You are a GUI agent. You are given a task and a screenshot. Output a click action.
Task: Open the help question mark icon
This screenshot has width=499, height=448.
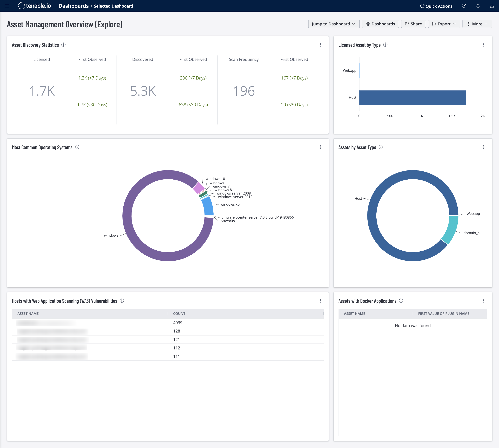point(464,6)
